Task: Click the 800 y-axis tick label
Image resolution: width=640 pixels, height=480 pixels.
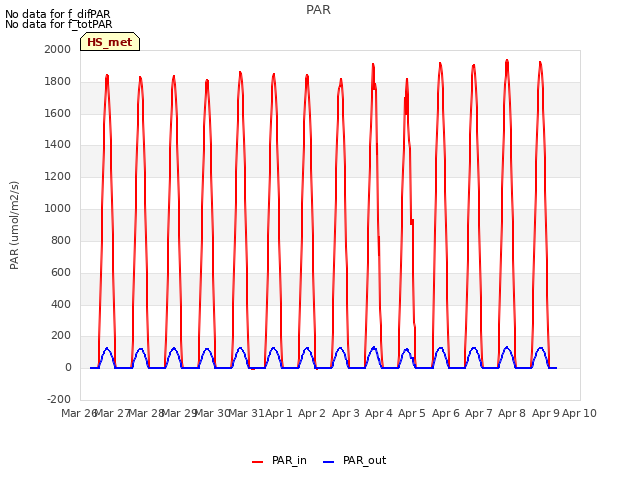Action: point(61,240)
